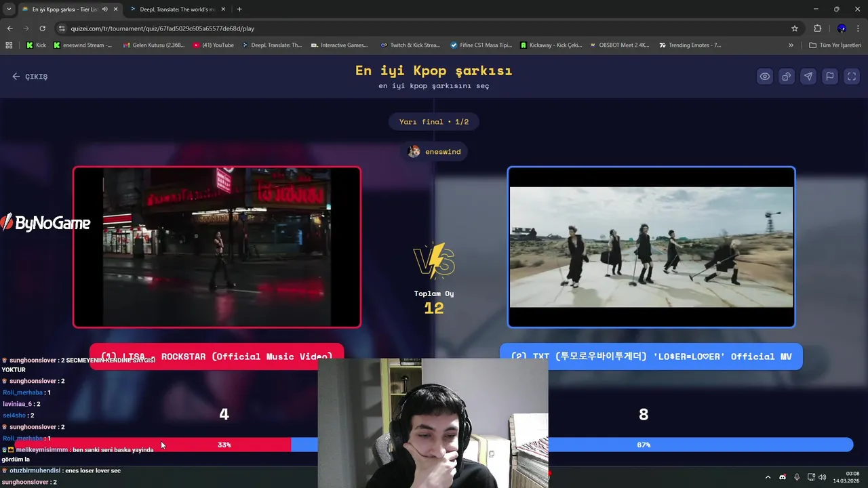
Task: Click the eye visibility icon in quiz header
Action: click(764, 77)
